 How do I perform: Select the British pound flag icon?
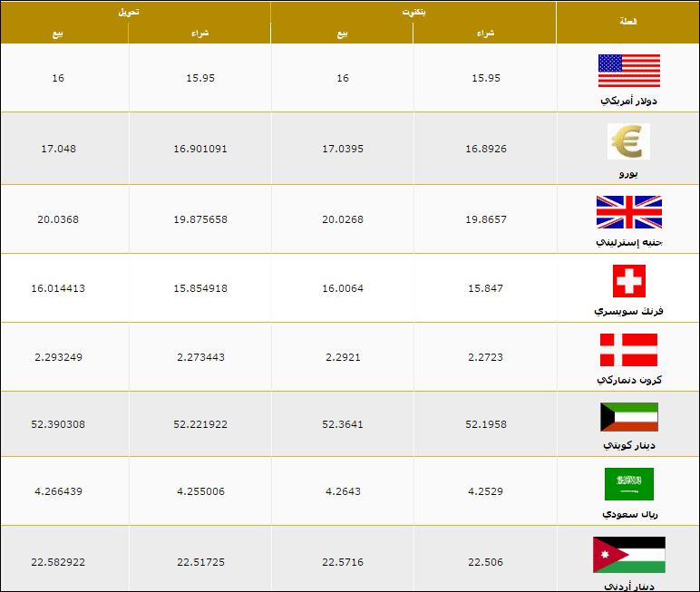629,212
